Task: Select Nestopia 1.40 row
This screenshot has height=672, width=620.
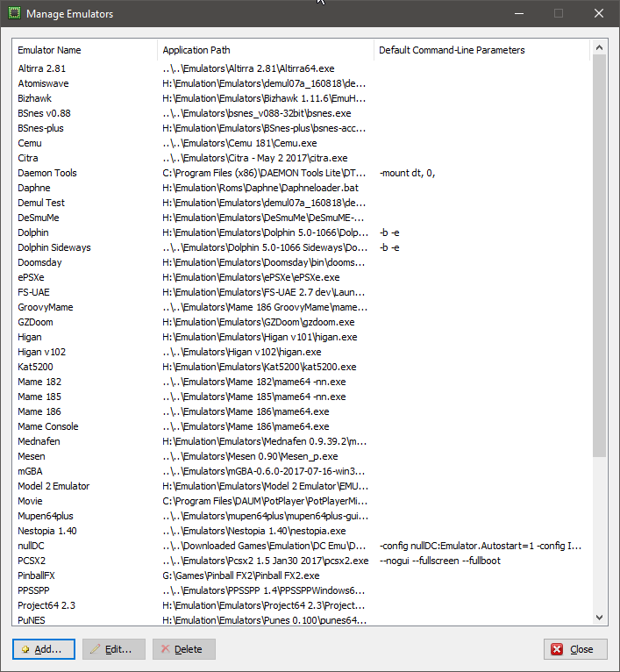Action: [x=302, y=531]
